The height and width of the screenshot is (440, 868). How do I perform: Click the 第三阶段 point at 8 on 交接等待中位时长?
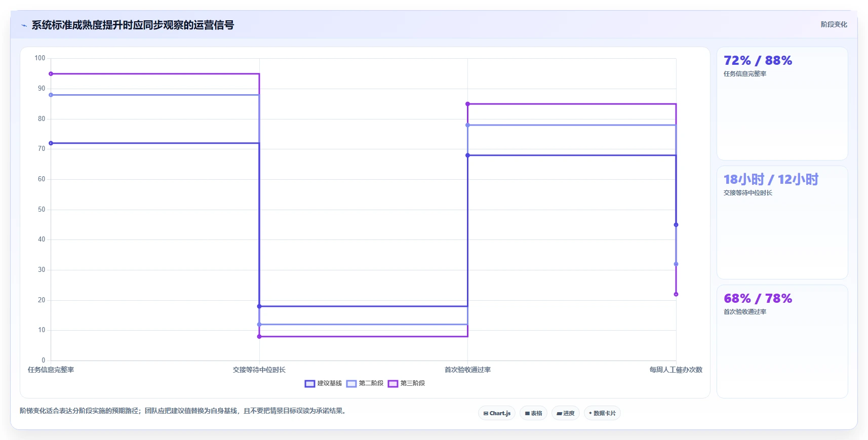[259, 337]
